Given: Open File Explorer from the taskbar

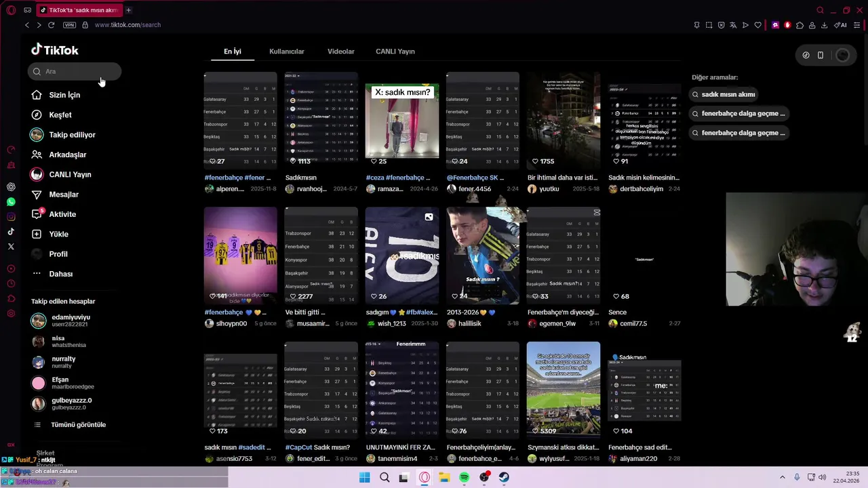Looking at the screenshot, I should (x=444, y=477).
